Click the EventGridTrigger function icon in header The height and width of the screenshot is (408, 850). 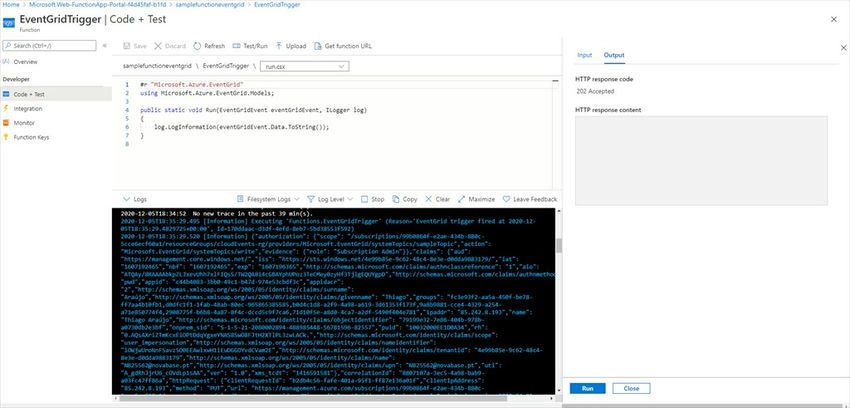[9, 23]
